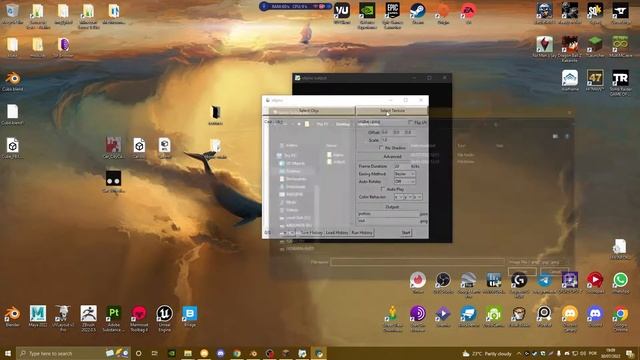Open the Adobe Substance Painter shortcut
The image size is (640, 360).
point(113,318)
